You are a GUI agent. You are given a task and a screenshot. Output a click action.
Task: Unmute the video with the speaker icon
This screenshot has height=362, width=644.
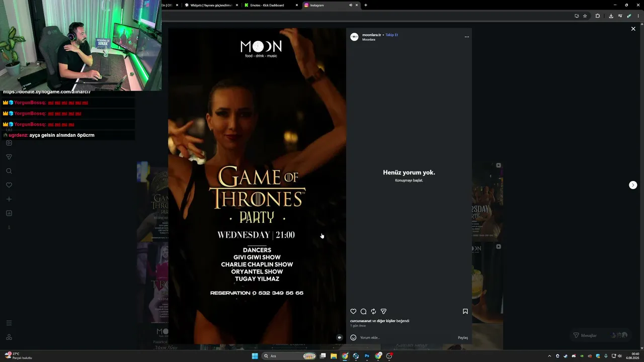coord(340,337)
